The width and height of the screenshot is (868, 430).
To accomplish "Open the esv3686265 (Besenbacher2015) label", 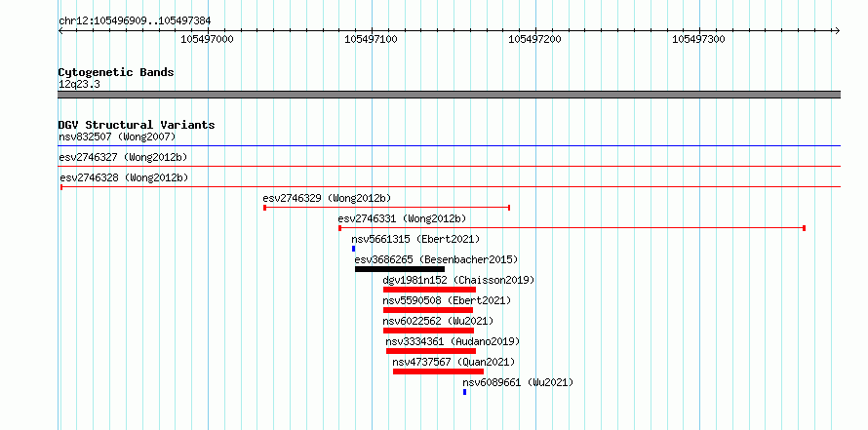I will pyautogui.click(x=436, y=259).
